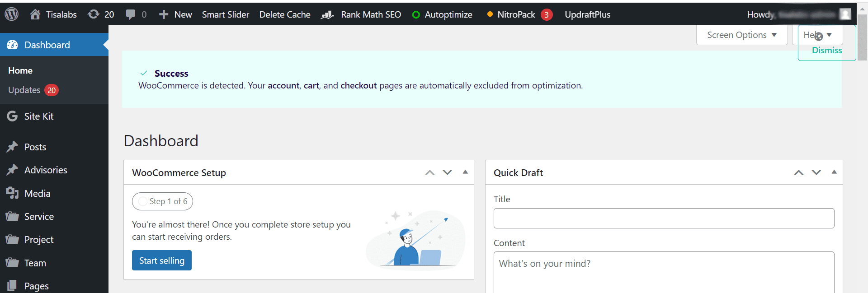Click the page vertical scrollbar
Image resolution: width=868 pixels, height=293 pixels.
pos(863,38)
